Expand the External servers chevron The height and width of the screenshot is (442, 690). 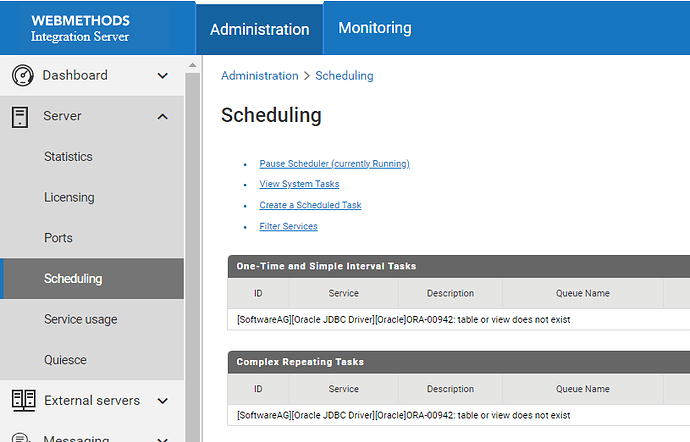pos(162,401)
